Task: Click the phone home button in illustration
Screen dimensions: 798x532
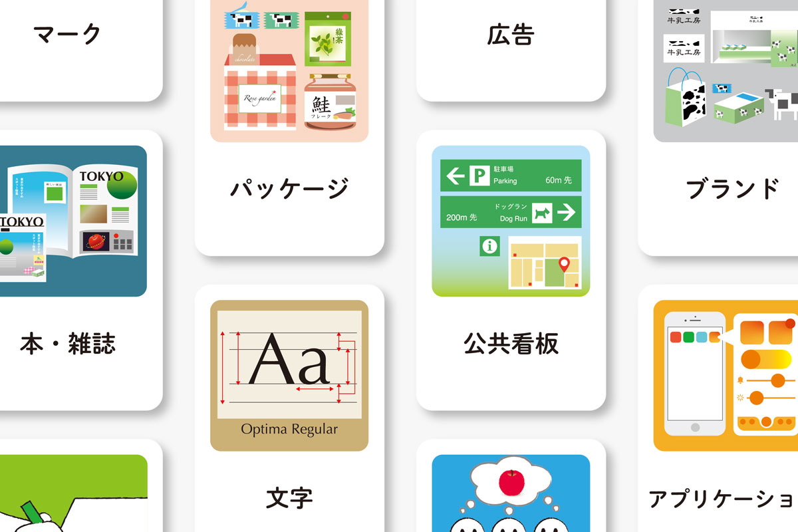Action: tap(696, 428)
